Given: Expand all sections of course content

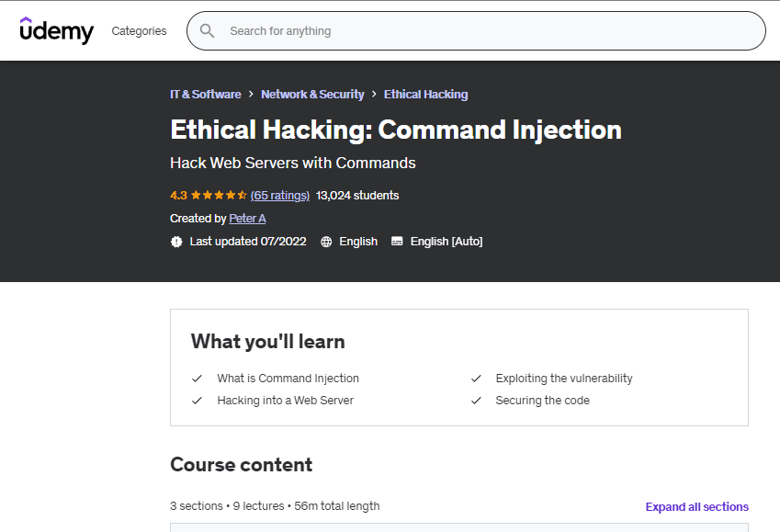Looking at the screenshot, I should tap(696, 507).
